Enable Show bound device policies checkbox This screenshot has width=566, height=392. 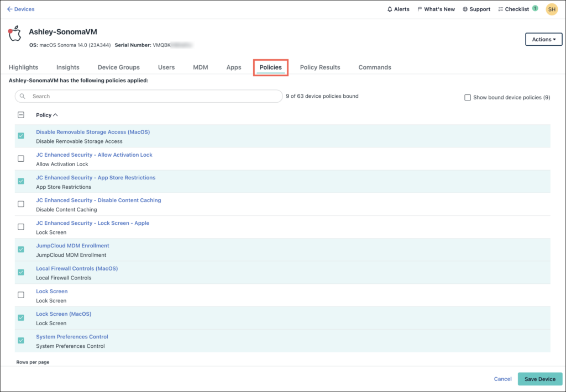point(468,97)
